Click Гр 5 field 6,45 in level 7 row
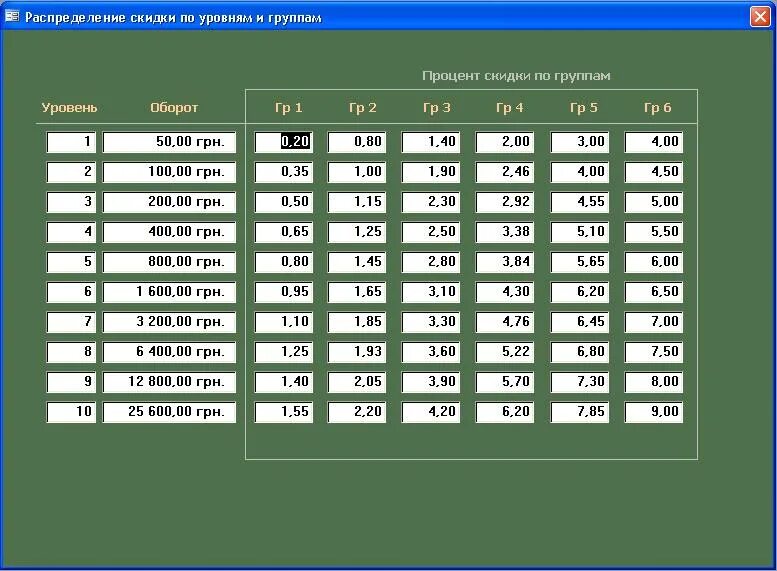 pos(580,322)
